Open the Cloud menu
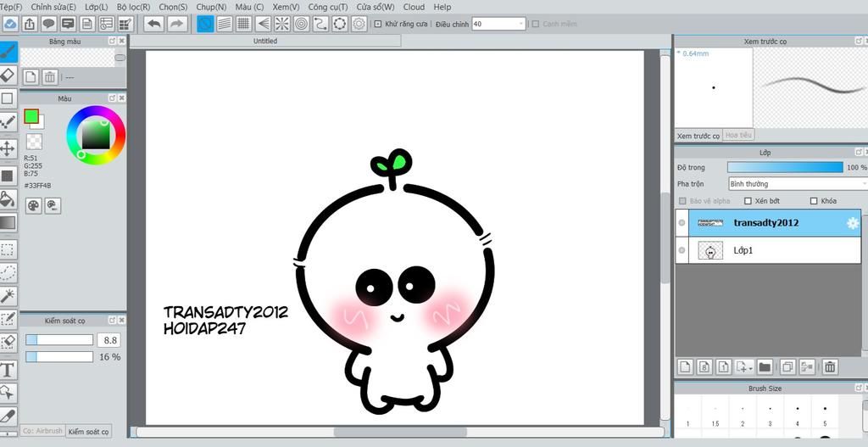Viewport: 868px width, 447px height. point(414,7)
